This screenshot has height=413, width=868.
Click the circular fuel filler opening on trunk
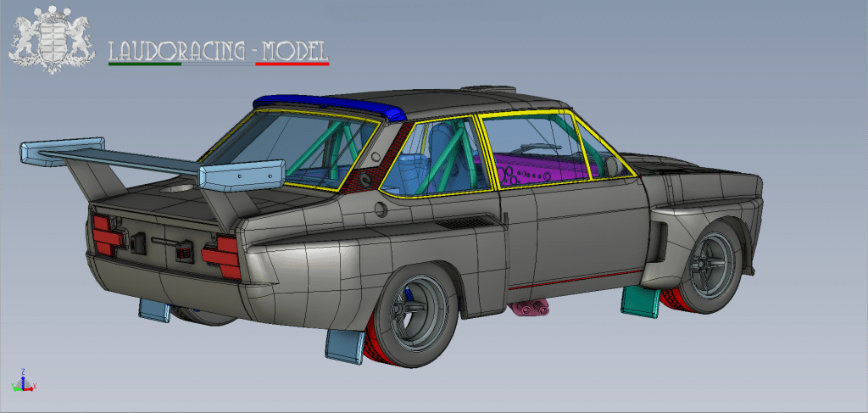click(x=181, y=188)
